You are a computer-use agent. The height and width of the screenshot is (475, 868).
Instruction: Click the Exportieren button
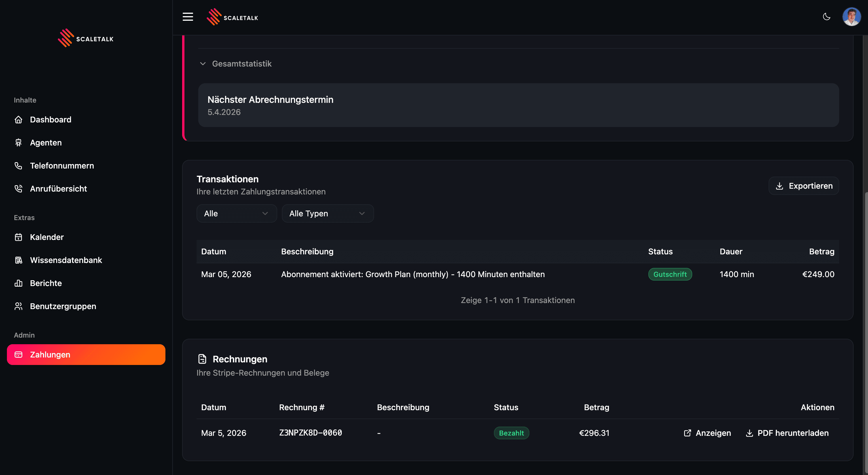tap(804, 186)
